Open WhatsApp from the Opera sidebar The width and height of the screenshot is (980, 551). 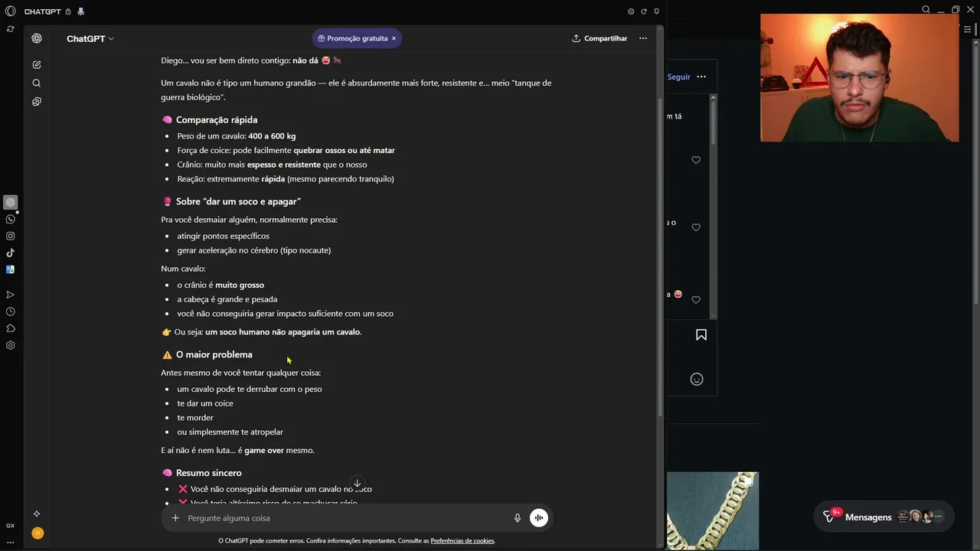tap(10, 220)
